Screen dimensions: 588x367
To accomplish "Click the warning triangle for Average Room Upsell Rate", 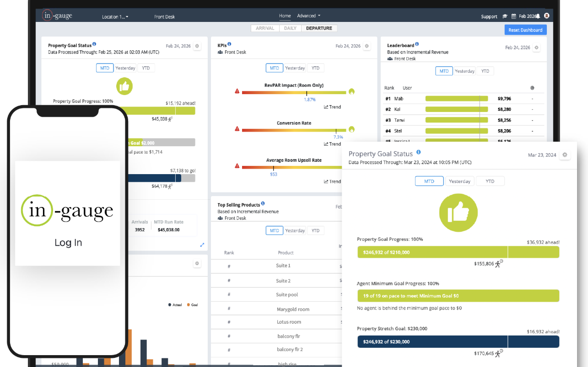I will coord(237,166).
